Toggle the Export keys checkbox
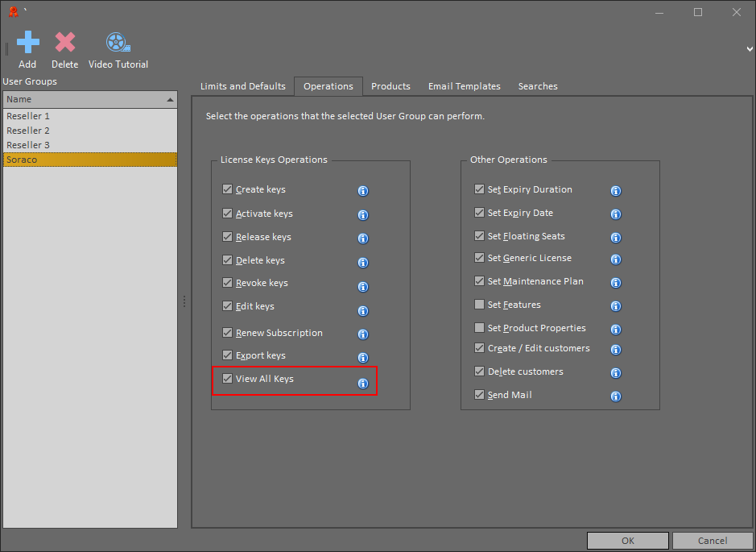The width and height of the screenshot is (756, 552). click(x=228, y=355)
